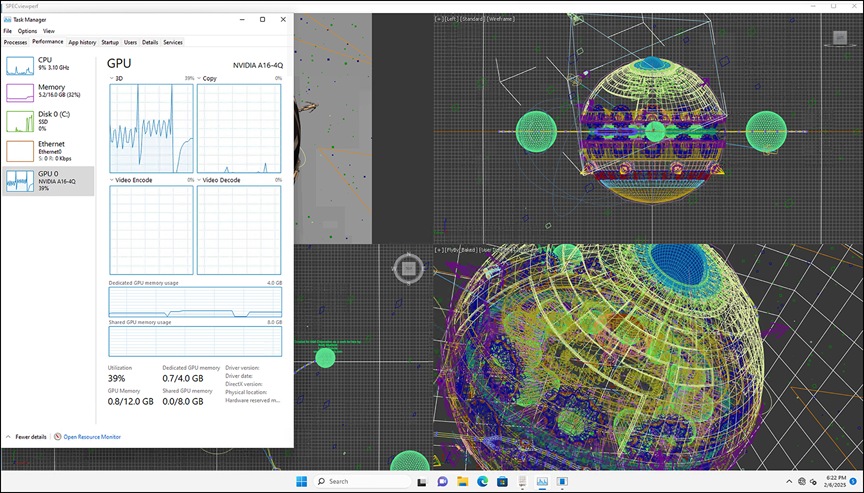864x493 pixels.
Task: Switch to the Processes tab
Action: [15, 42]
